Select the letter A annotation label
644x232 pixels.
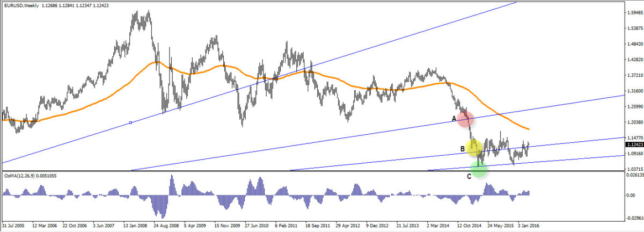[x=454, y=119]
